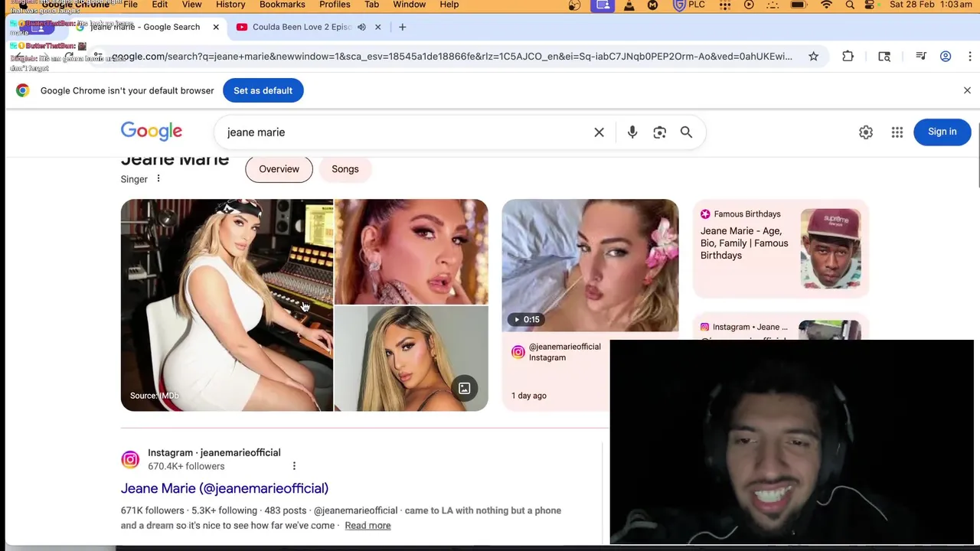Click the image gallery icon on the photos
This screenshot has width=980, height=551.
[x=465, y=389]
